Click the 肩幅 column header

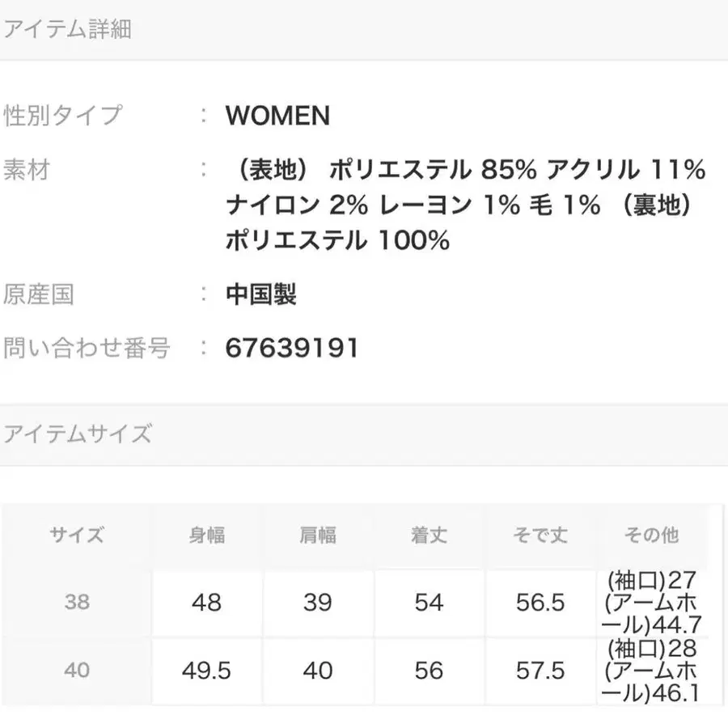click(317, 535)
